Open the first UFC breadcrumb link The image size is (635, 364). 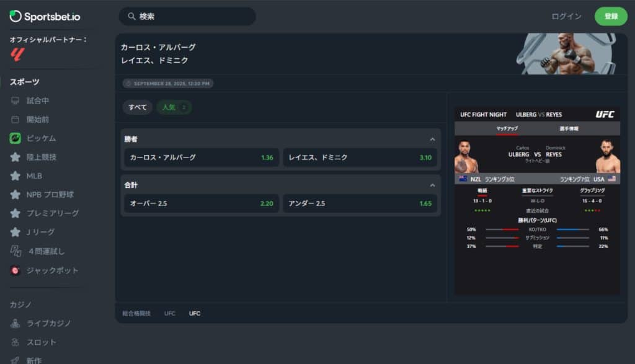point(170,313)
